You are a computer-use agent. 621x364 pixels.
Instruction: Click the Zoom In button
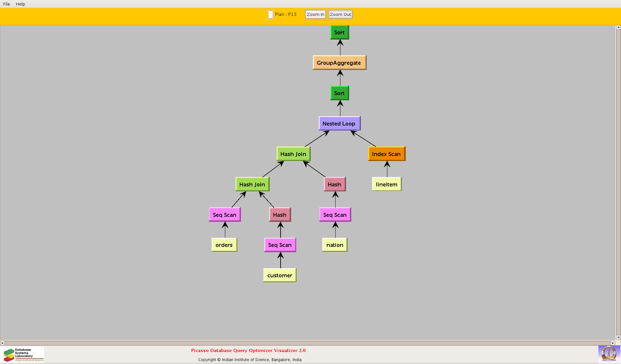315,15
